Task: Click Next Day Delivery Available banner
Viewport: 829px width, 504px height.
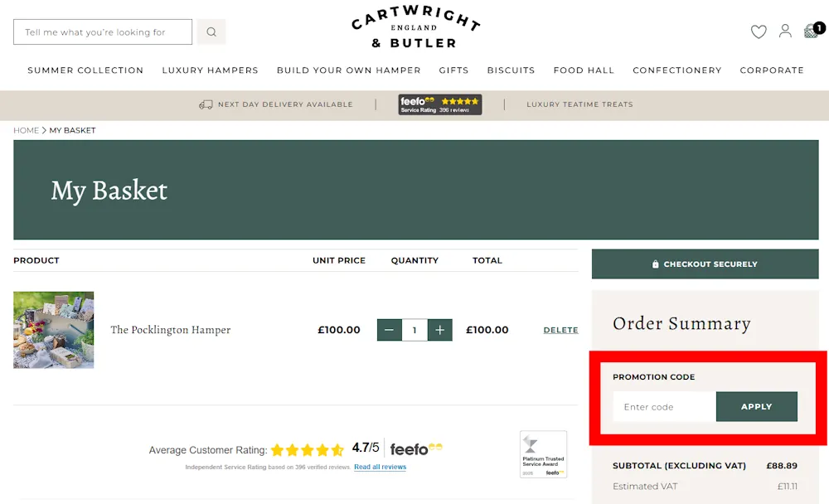Action: (x=275, y=104)
